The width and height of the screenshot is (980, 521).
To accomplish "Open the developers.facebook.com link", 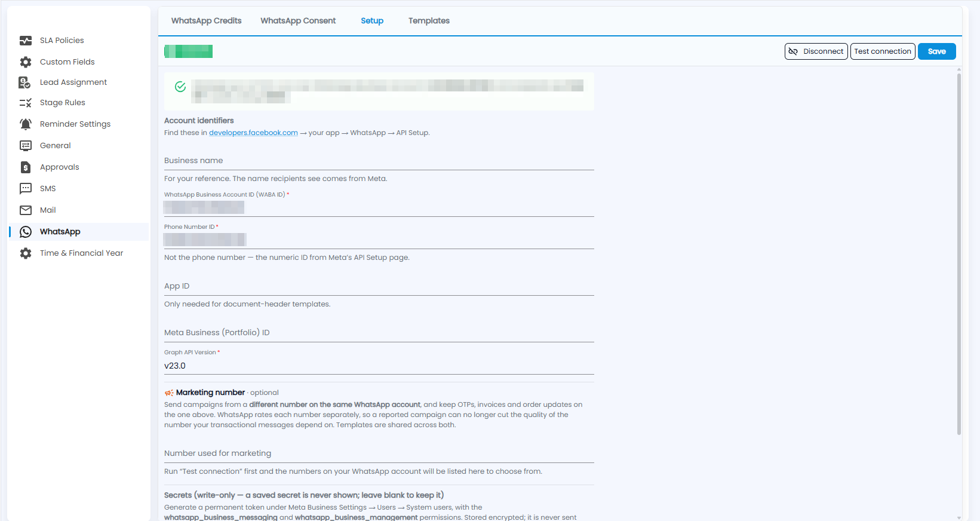I will click(x=253, y=133).
